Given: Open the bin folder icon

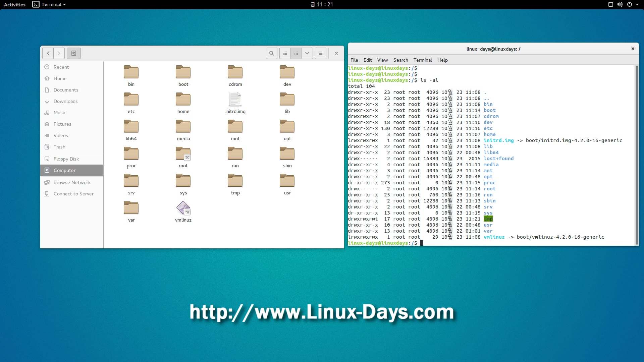Looking at the screenshot, I should tap(131, 72).
